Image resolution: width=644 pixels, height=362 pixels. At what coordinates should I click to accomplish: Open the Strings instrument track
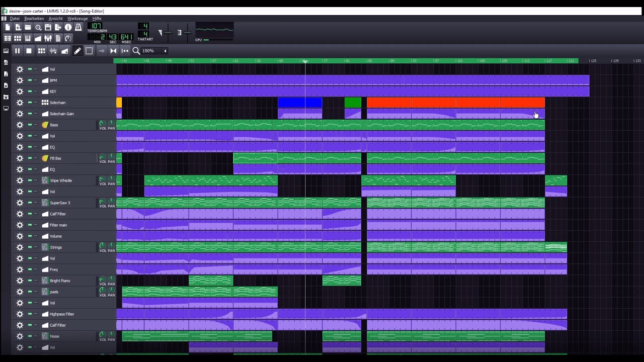[x=68, y=247]
